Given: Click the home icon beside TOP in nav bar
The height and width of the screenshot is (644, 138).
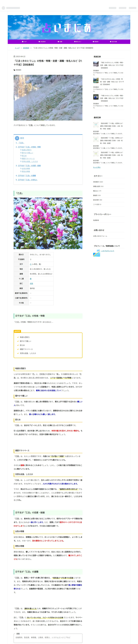Looking at the screenshot, I should click(x=23, y=42).
